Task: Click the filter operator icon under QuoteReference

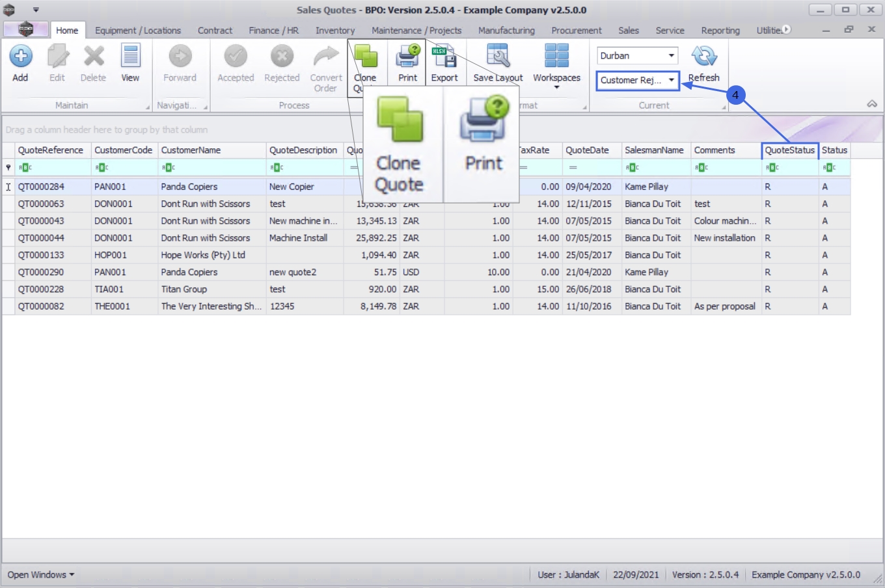Action: pyautogui.click(x=25, y=168)
